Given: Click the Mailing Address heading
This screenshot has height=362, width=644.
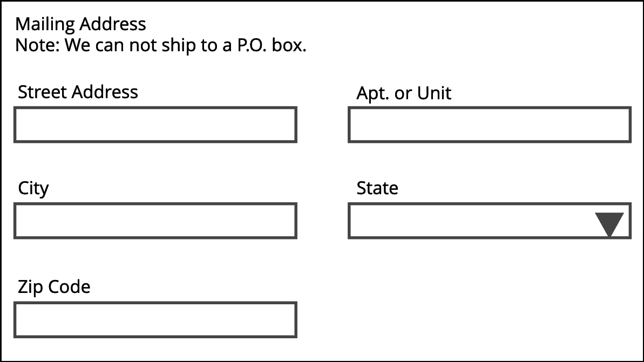Looking at the screenshot, I should (81, 24).
